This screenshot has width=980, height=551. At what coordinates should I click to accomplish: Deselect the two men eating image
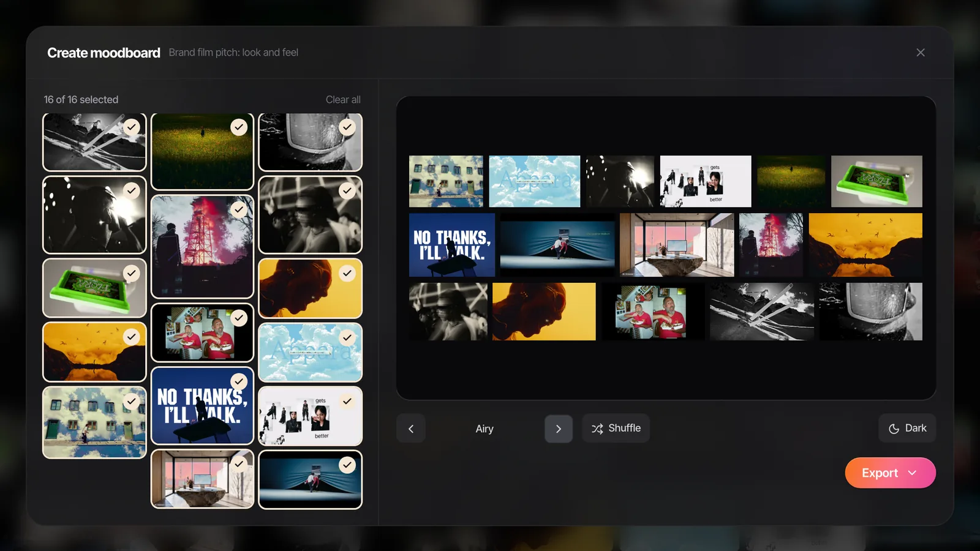coord(239,318)
